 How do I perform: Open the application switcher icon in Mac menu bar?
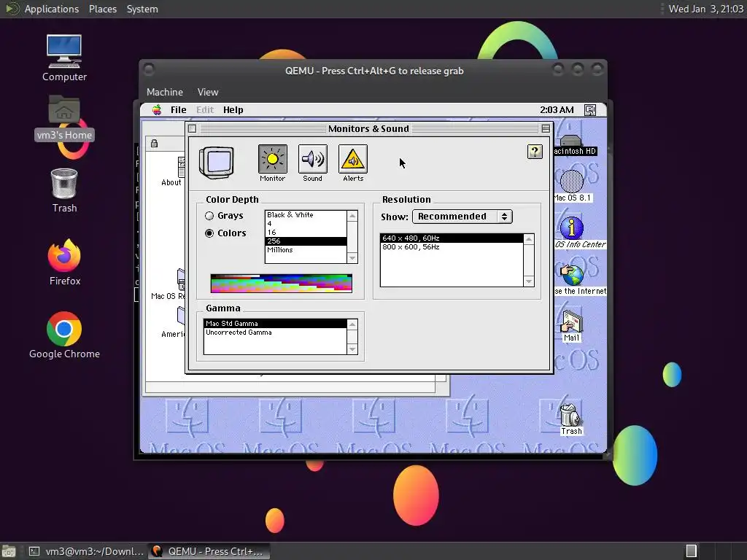589,110
